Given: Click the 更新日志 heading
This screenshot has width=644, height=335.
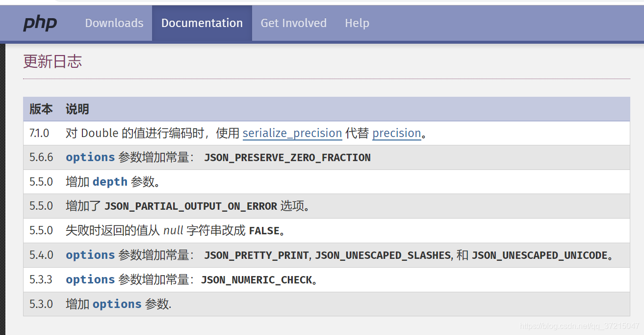Looking at the screenshot, I should pyautogui.click(x=52, y=61).
